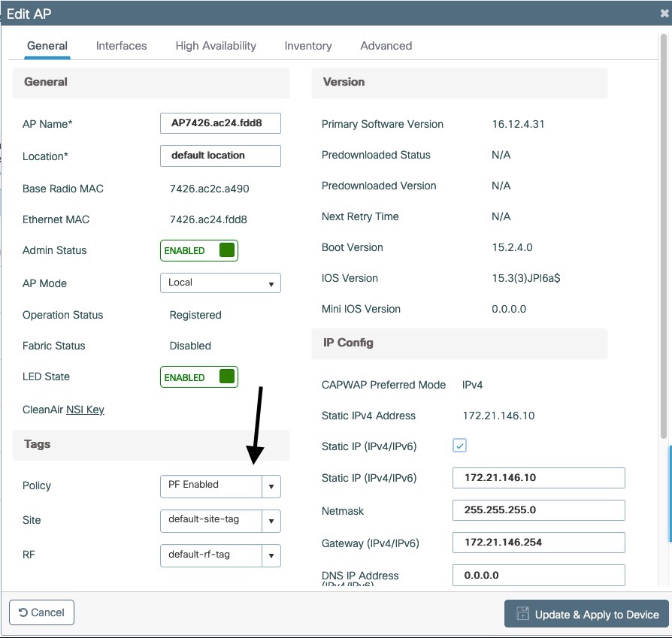Turn off the LED State toggle
Viewport: 672px width, 638px height.
coord(198,376)
